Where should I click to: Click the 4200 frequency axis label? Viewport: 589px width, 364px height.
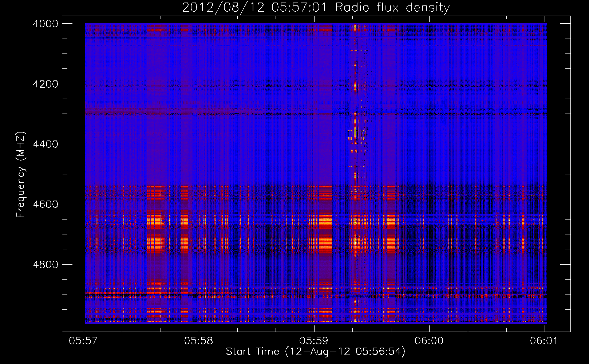(46, 84)
